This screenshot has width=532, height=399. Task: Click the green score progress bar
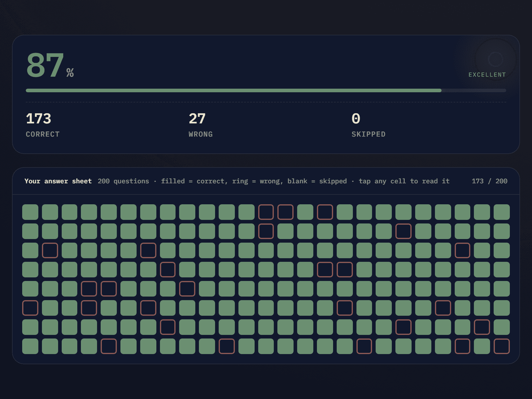tap(234, 90)
